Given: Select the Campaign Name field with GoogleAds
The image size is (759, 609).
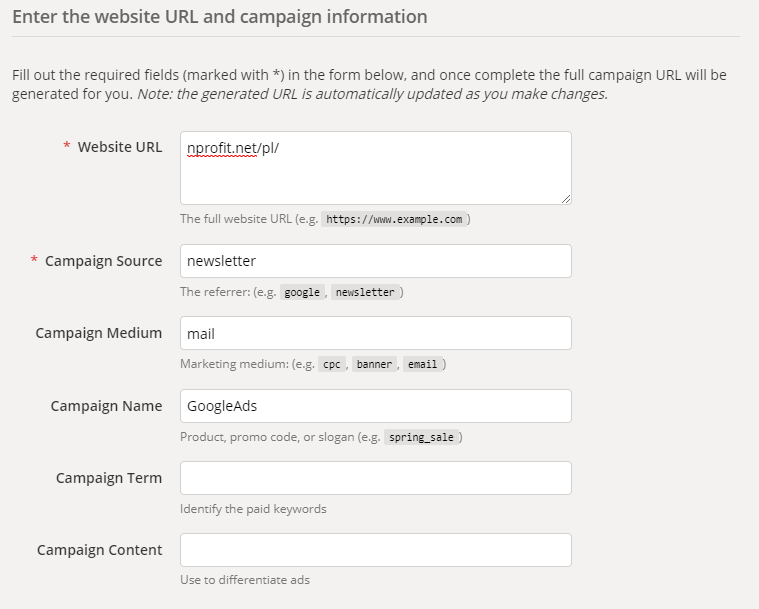Looking at the screenshot, I should 375,406.
